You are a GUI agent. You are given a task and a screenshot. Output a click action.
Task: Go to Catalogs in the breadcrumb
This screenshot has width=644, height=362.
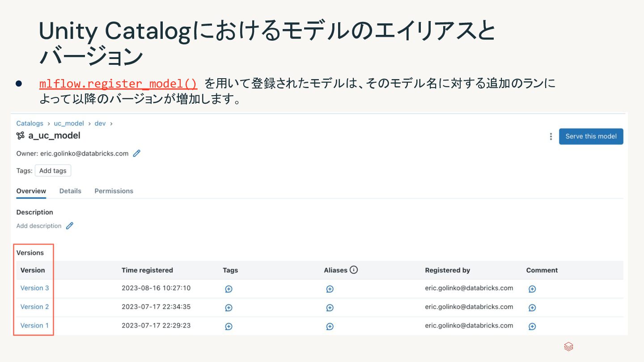tap(30, 123)
